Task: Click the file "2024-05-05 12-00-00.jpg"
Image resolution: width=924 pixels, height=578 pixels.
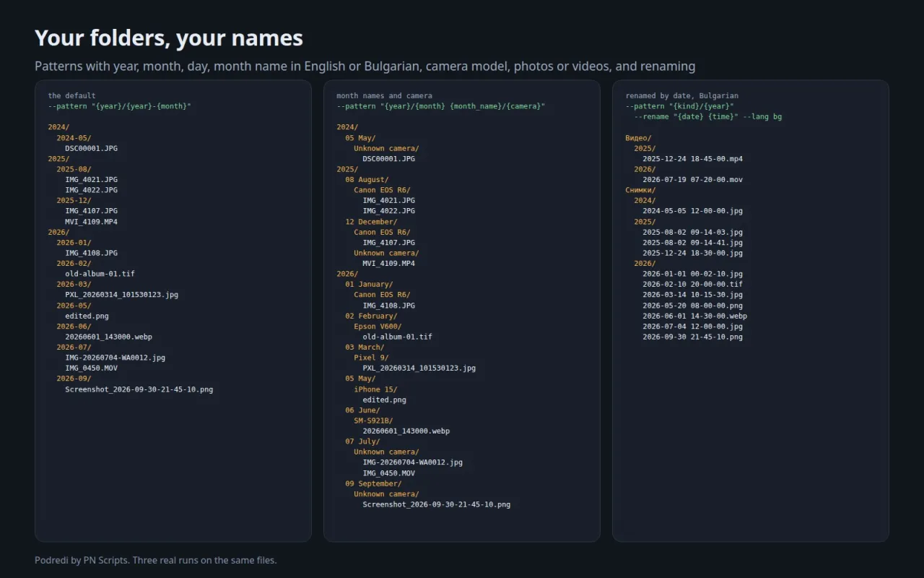Action: click(692, 211)
